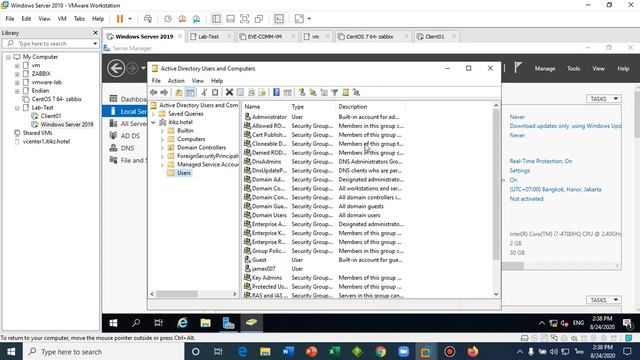Click Server Manager icon in guest taskbar
This screenshot has width=640, height=360.
point(228,323)
